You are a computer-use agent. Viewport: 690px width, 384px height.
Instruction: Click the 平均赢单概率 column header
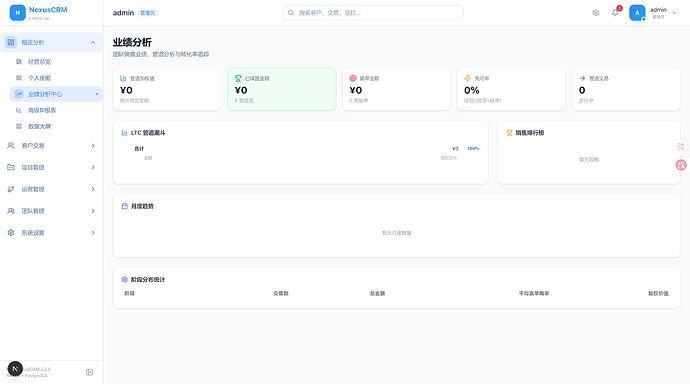[x=534, y=293]
